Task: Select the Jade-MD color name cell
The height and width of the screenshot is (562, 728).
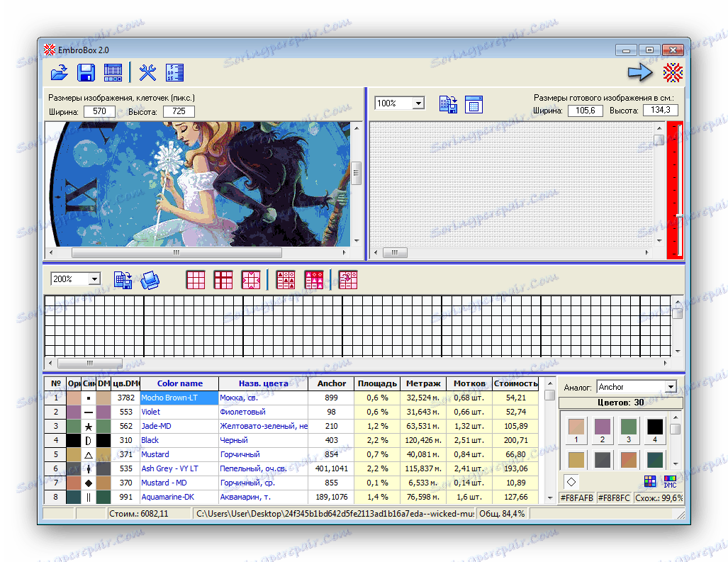Action: 179,426
